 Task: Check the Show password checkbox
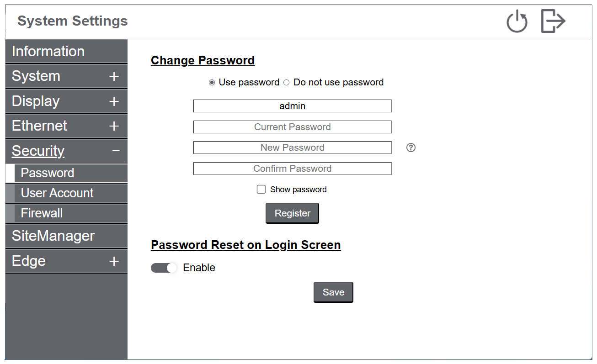[261, 190]
